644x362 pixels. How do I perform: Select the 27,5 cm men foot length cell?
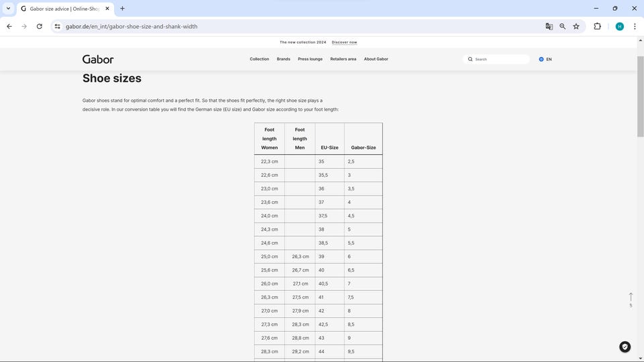[300, 297]
